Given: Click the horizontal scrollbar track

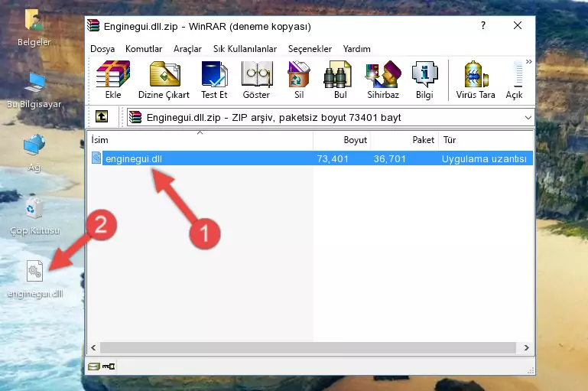Looking at the screenshot, I should [x=308, y=348].
